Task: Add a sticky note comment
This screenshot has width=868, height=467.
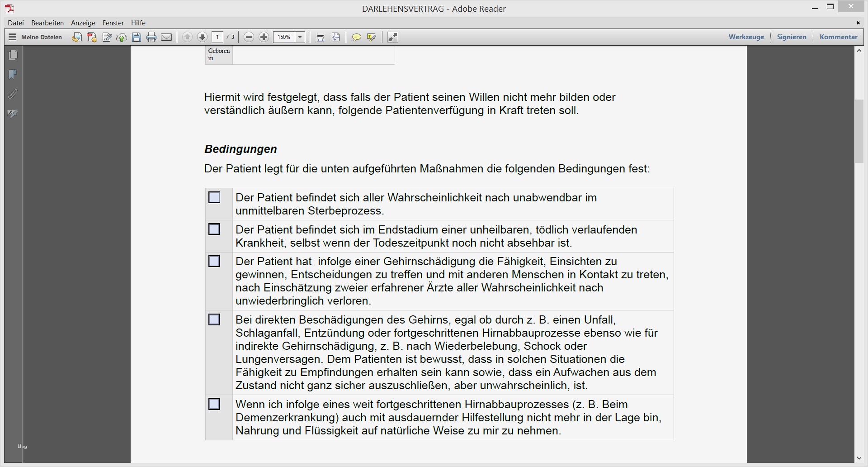Action: (x=357, y=37)
